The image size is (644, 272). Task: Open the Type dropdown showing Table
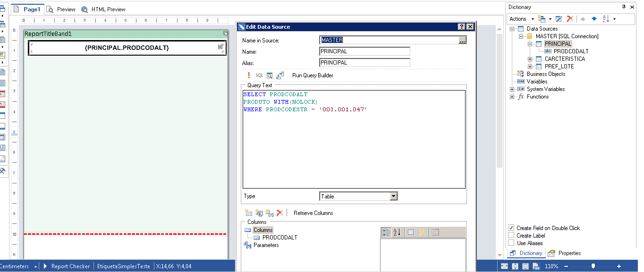click(393, 197)
